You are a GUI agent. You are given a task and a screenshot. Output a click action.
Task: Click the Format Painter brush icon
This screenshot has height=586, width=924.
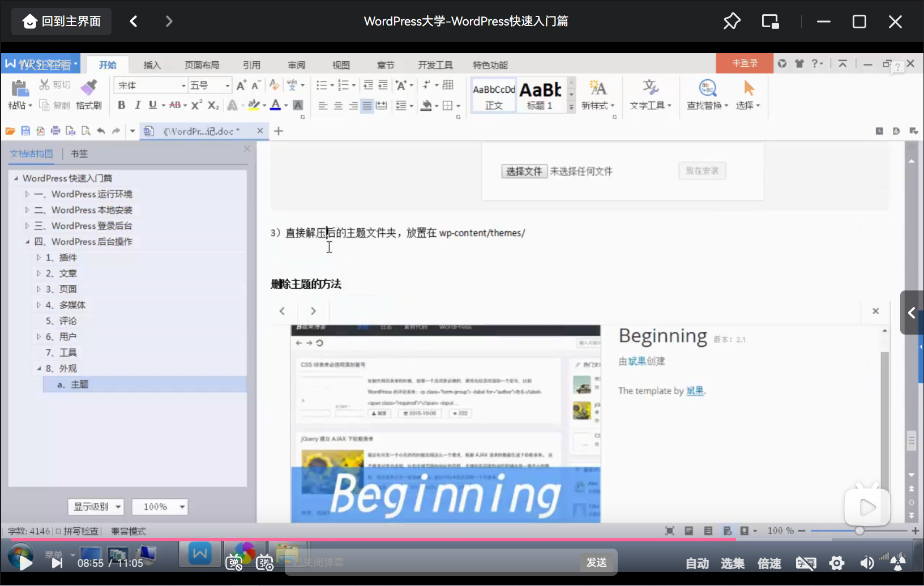[x=89, y=88]
